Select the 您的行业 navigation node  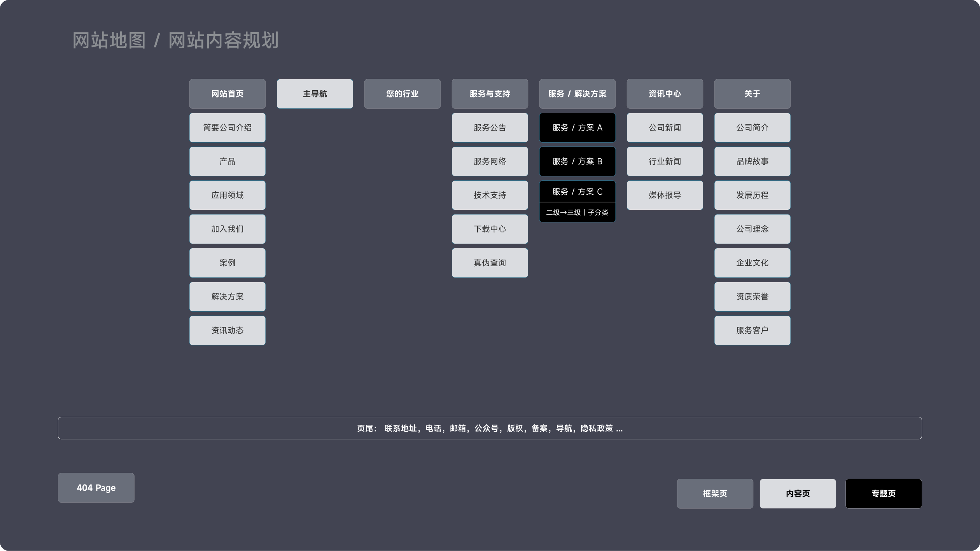(x=402, y=94)
